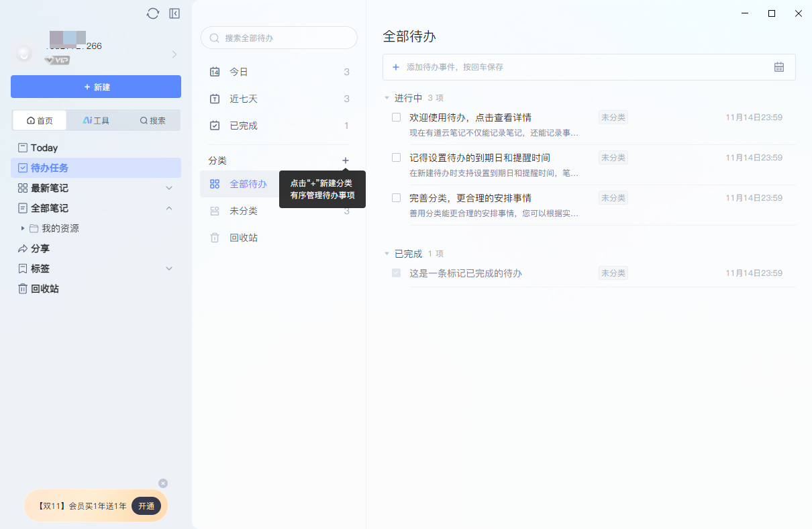Collapse the left sidebar panel
The image size is (812, 529).
174,13
